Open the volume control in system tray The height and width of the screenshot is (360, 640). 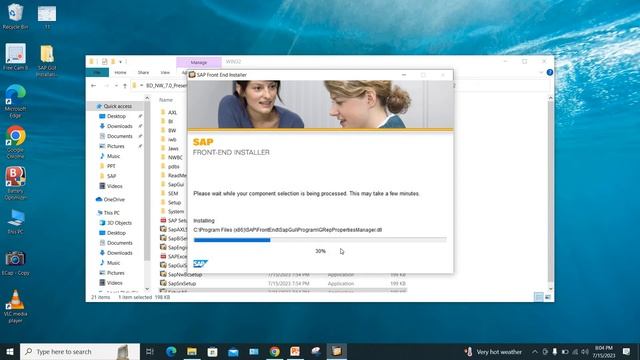(585, 351)
